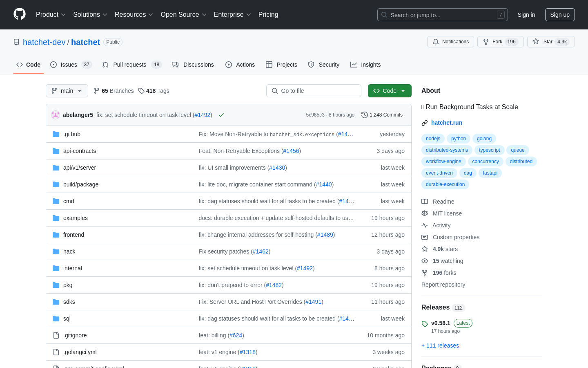Click the eye icon next to 15 watching
588x368 pixels.
[x=425, y=261]
